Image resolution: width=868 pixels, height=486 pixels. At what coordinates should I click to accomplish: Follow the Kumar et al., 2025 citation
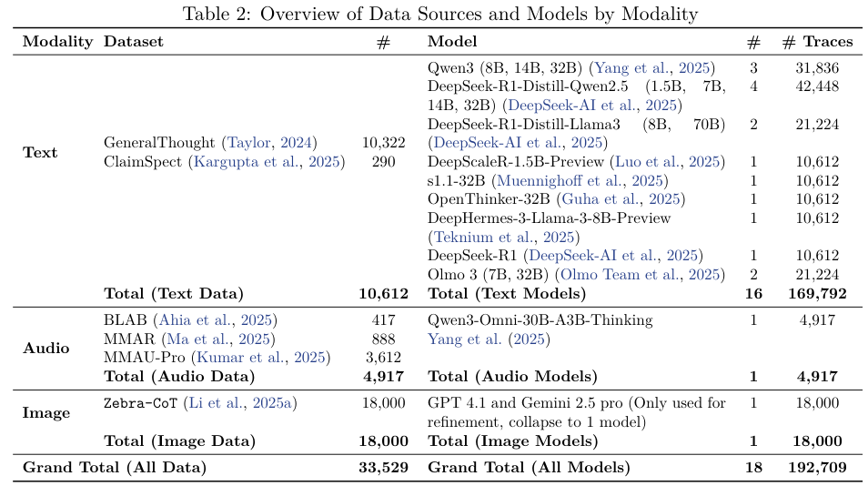tap(261, 358)
